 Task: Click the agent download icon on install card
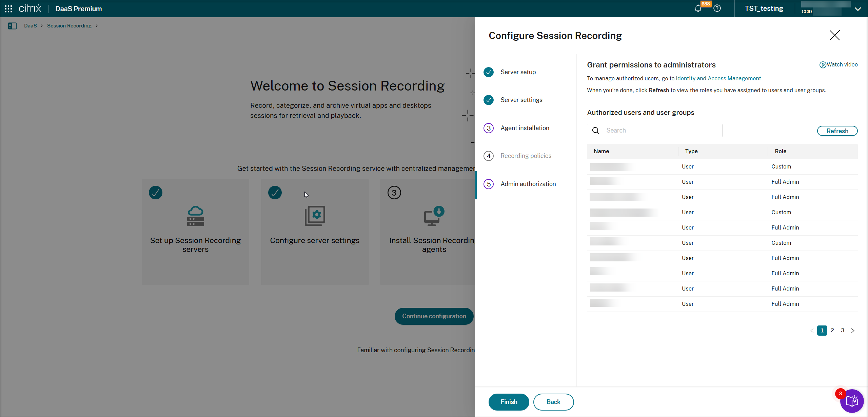tap(434, 216)
